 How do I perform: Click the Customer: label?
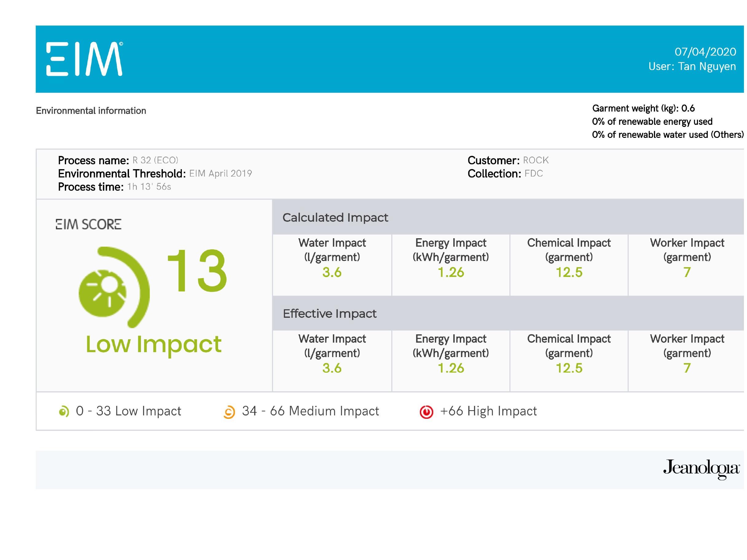click(x=494, y=160)
